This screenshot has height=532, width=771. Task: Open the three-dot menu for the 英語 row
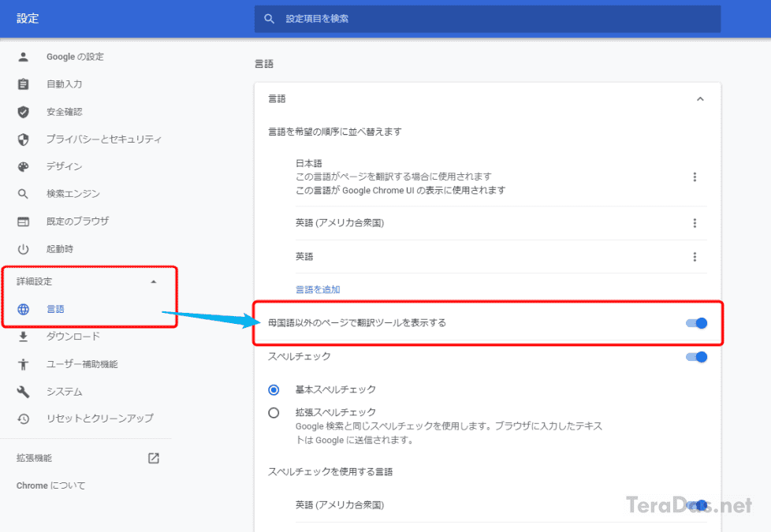coord(695,257)
